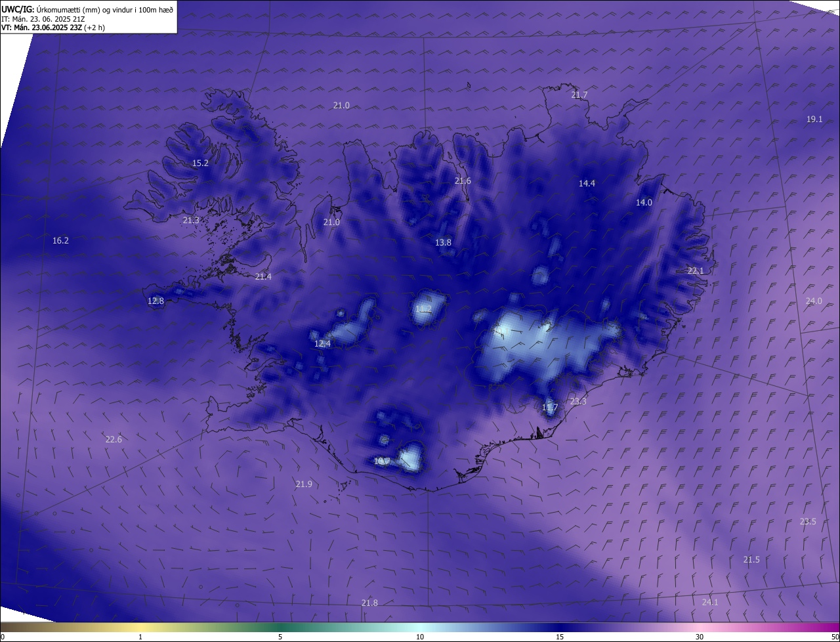The width and height of the screenshot is (840, 642).
Task: Click the 21.6 value label
Action: 463,181
